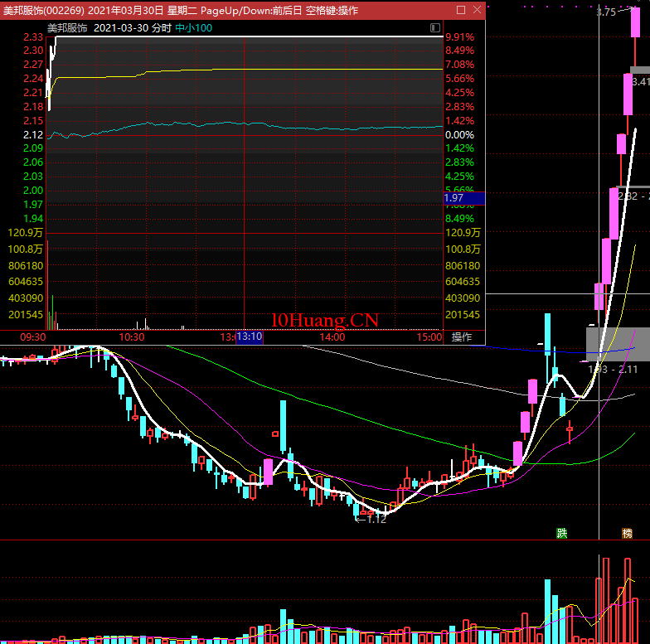Click 美邦服饰 name in intraday chart header
This screenshot has height=644, width=650.
[67, 27]
